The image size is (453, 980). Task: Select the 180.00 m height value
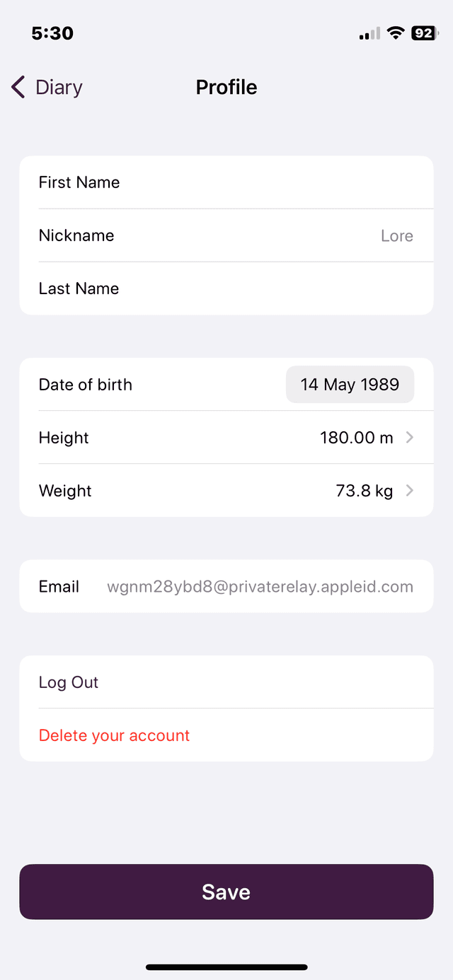point(356,438)
